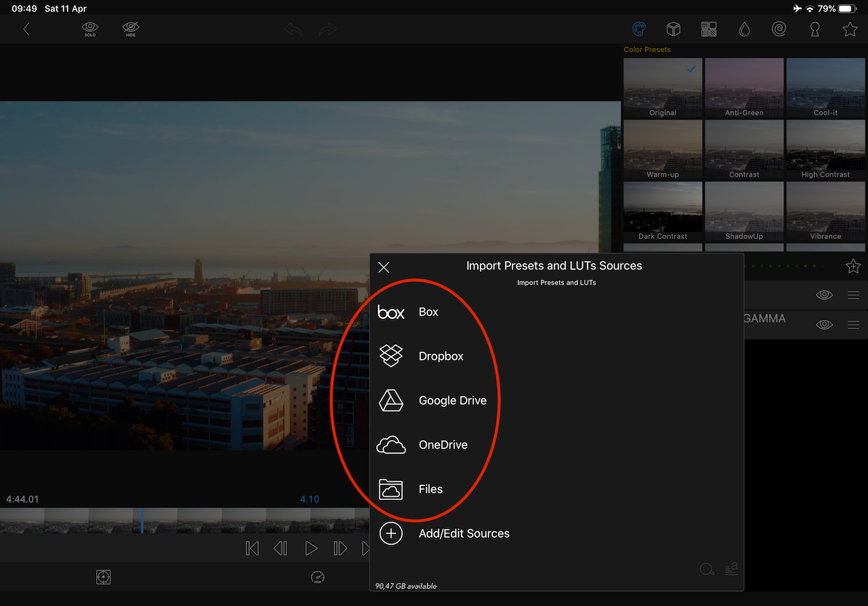The image size is (868, 606).
Task: Open the Color Presets palette tab
Action: click(x=638, y=29)
